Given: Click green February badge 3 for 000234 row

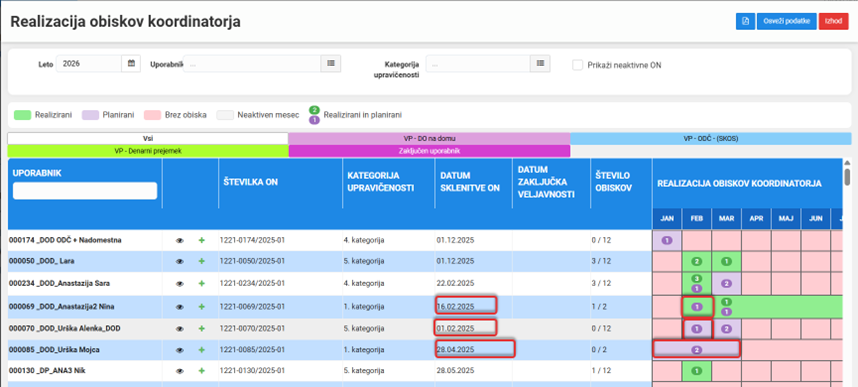Looking at the screenshot, I should point(697,279).
